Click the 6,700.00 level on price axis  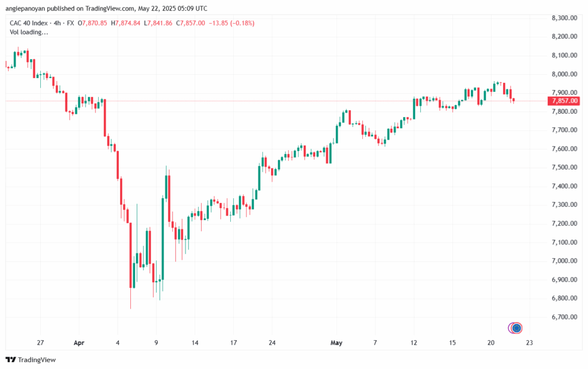pyautogui.click(x=564, y=317)
